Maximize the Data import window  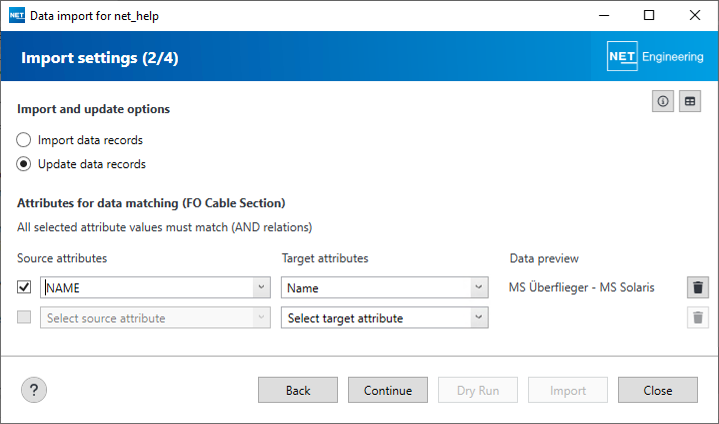[x=649, y=16]
